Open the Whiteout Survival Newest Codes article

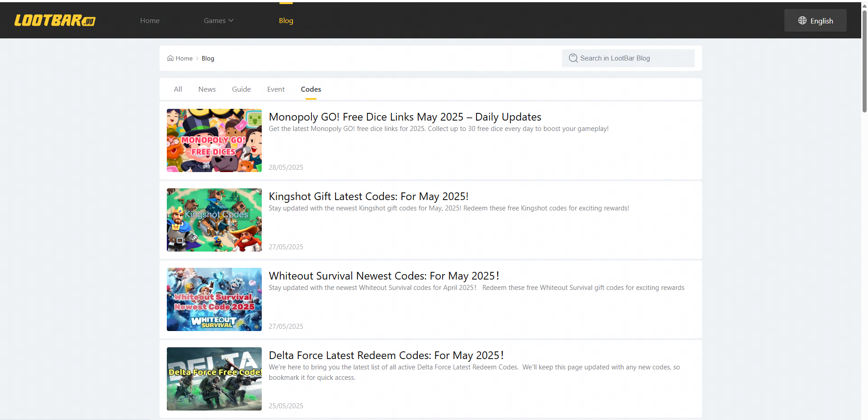(x=384, y=275)
